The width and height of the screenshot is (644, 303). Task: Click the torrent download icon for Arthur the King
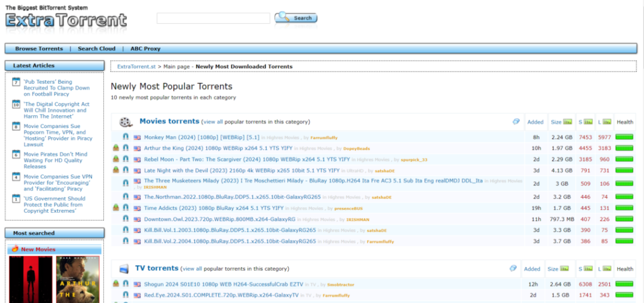[116, 148]
